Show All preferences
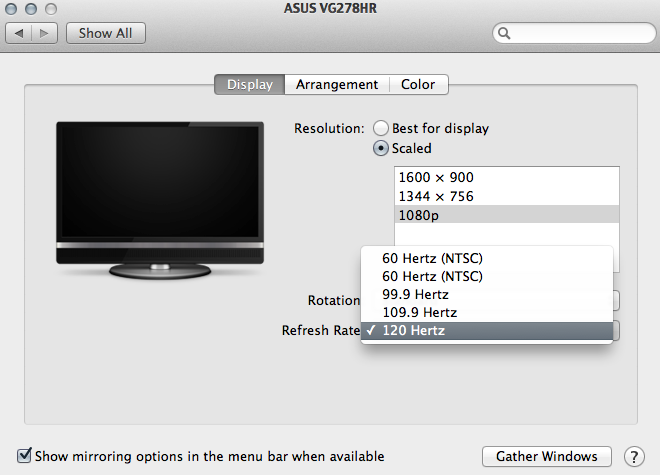 [x=106, y=33]
